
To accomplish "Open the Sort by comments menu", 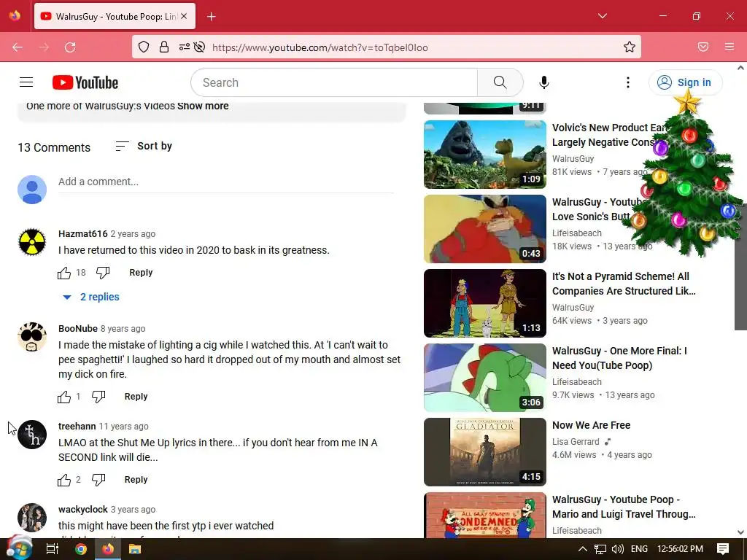I will click(x=144, y=146).
